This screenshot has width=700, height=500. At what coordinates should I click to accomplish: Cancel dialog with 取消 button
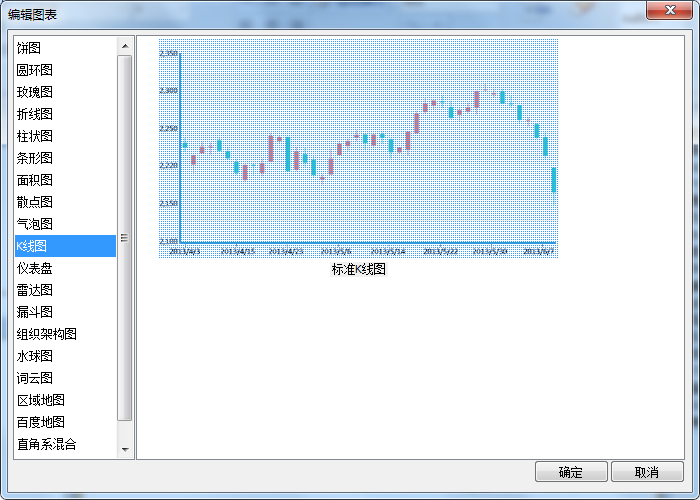click(x=647, y=472)
